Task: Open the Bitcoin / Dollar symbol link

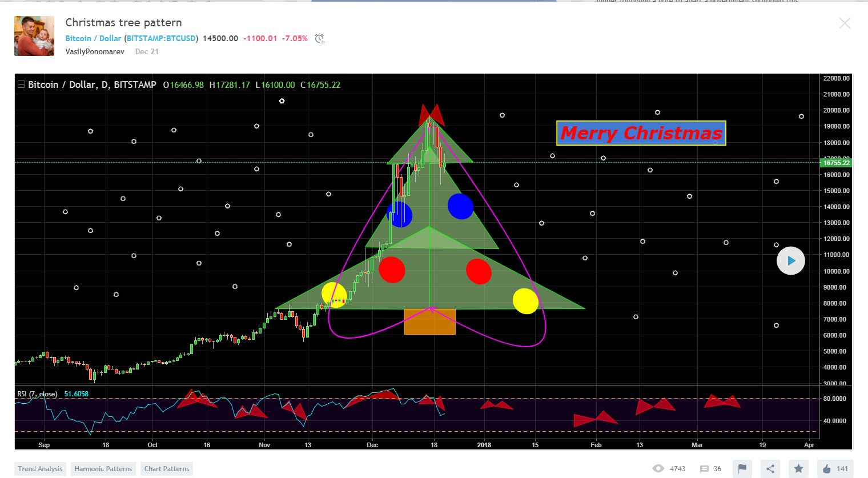Action: 93,38
